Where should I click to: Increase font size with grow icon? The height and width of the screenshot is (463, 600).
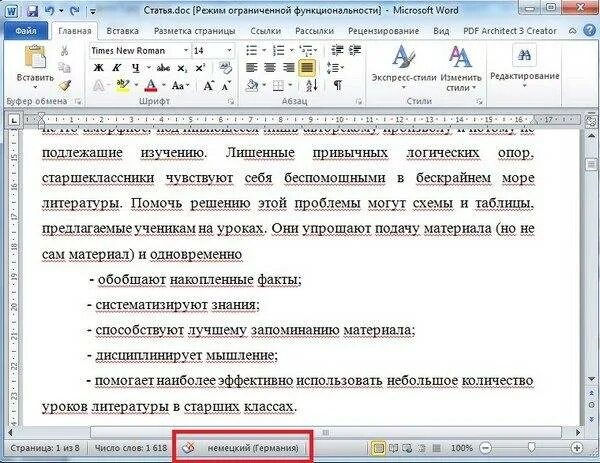coord(209,85)
